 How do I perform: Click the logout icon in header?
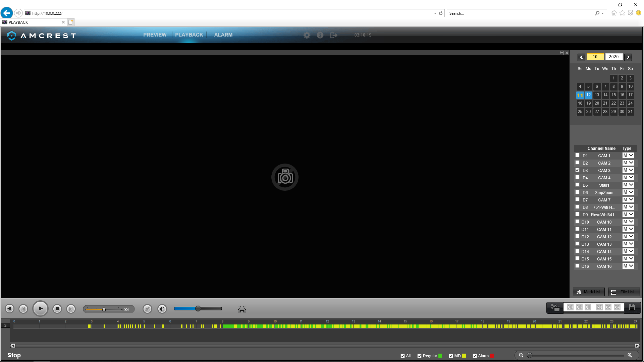click(x=334, y=35)
